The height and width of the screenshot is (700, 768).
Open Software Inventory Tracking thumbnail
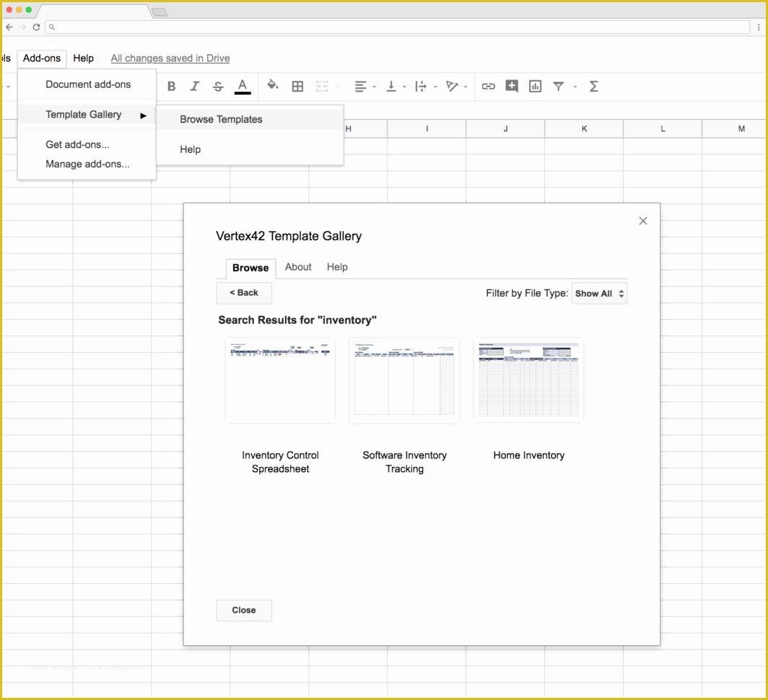[404, 380]
